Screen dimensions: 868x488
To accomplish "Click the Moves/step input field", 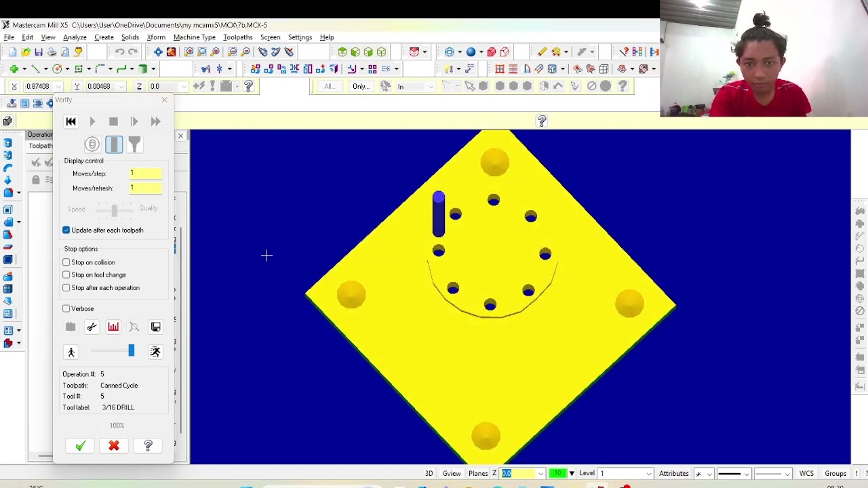I will 146,174.
